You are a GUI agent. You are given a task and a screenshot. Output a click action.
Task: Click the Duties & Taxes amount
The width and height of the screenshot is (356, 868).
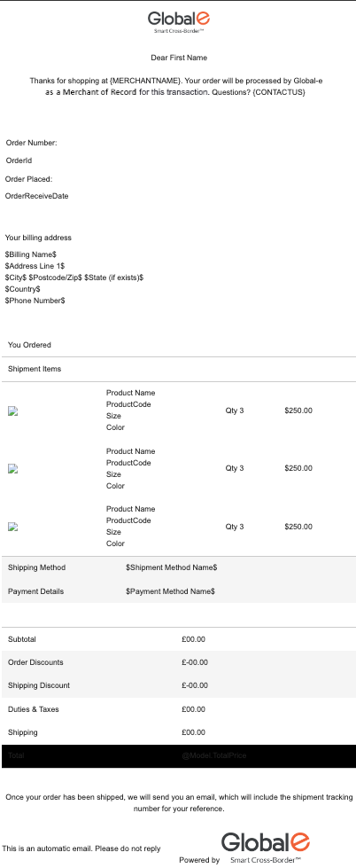193,709
